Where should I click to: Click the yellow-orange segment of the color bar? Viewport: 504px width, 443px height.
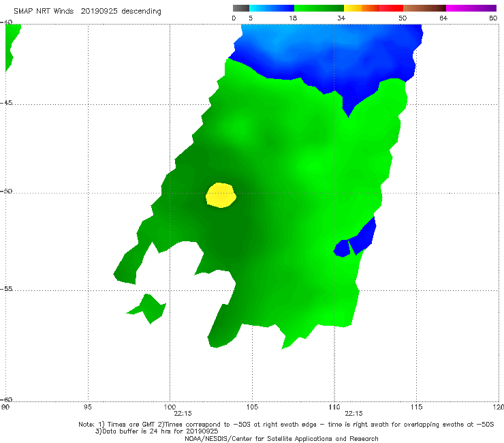[x=362, y=8]
